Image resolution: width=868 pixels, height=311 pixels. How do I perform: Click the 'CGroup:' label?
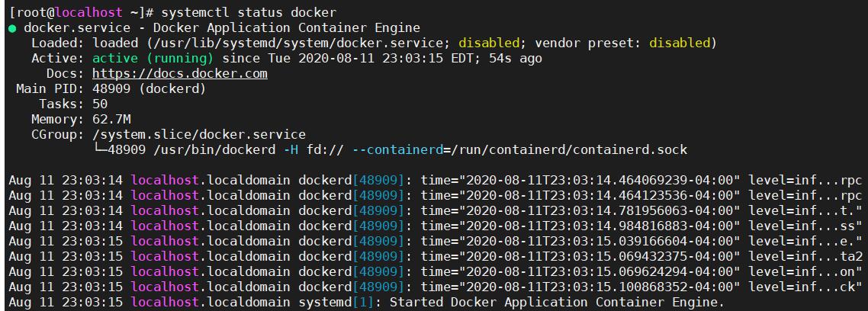57,134
